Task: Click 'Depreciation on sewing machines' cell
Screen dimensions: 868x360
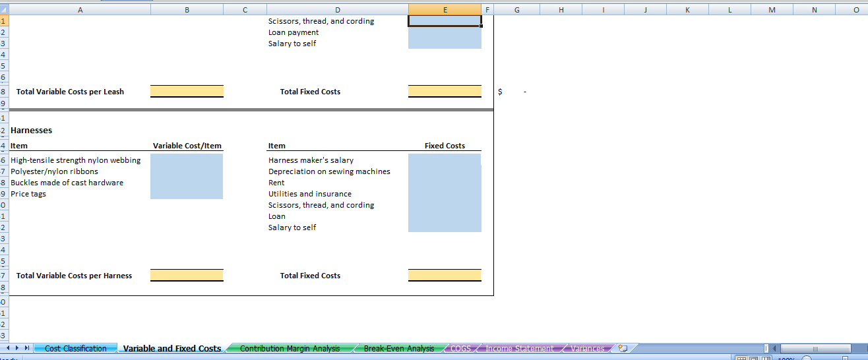Action: [x=329, y=171]
